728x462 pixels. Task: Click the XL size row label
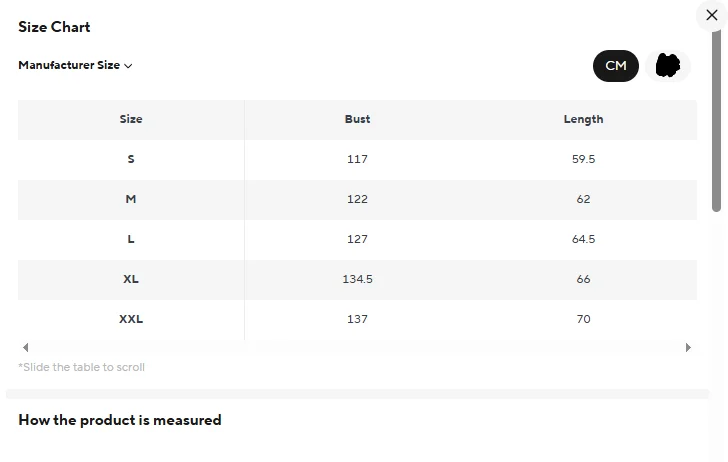[131, 279]
